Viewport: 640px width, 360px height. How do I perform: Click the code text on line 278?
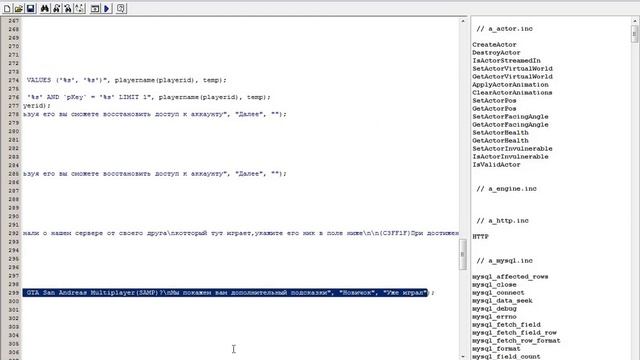coord(155,114)
